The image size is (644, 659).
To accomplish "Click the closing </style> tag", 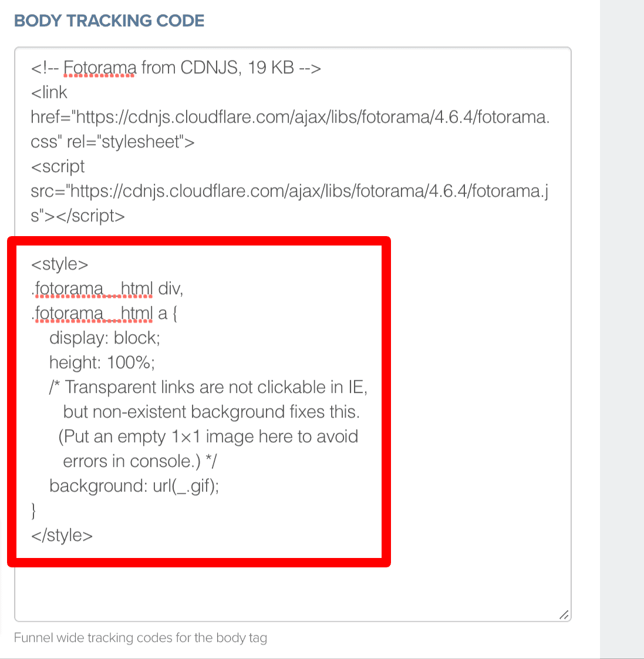I will click(x=62, y=536).
